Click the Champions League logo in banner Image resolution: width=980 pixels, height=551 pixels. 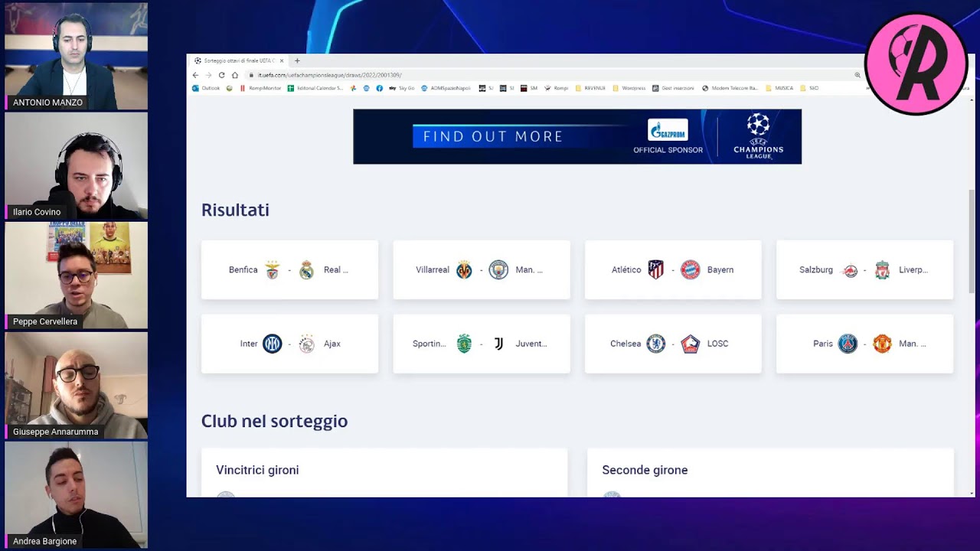pyautogui.click(x=758, y=135)
